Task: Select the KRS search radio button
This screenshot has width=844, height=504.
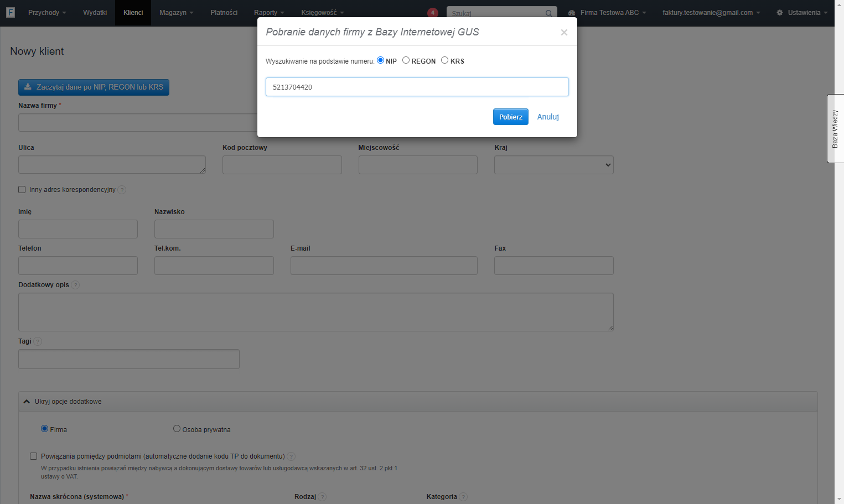Action: click(x=445, y=60)
